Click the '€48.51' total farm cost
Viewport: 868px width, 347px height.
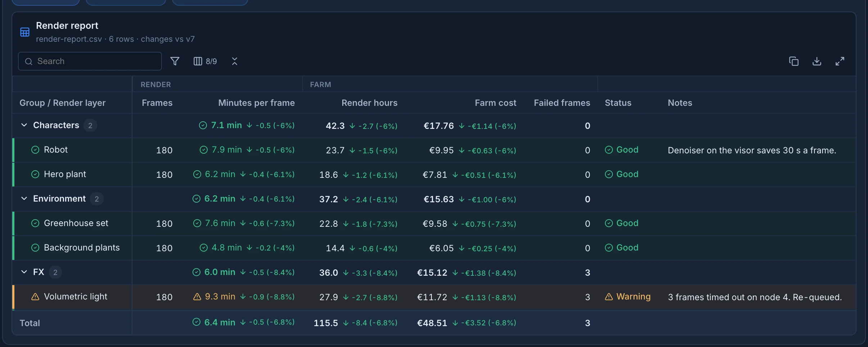point(432,323)
